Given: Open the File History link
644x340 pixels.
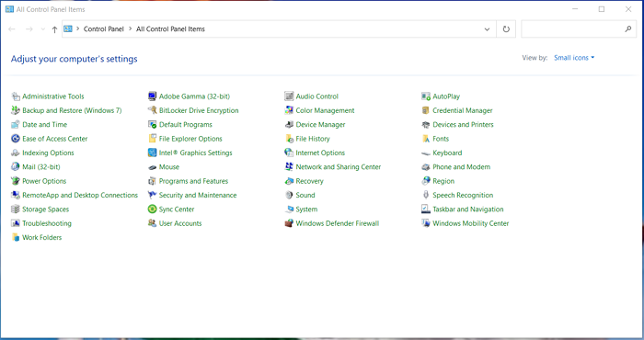Looking at the screenshot, I should tap(313, 139).
